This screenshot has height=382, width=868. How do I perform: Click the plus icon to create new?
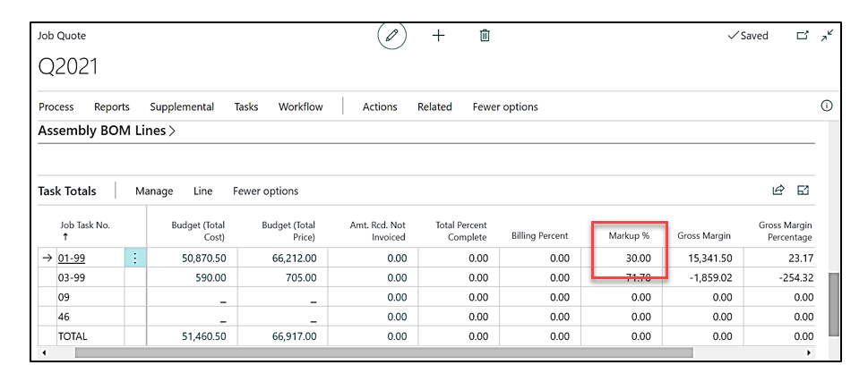coord(439,36)
